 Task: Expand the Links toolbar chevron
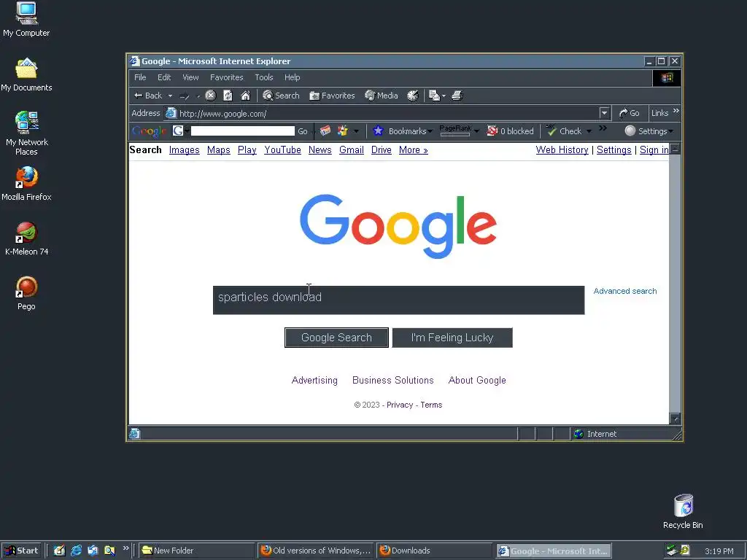click(x=676, y=111)
